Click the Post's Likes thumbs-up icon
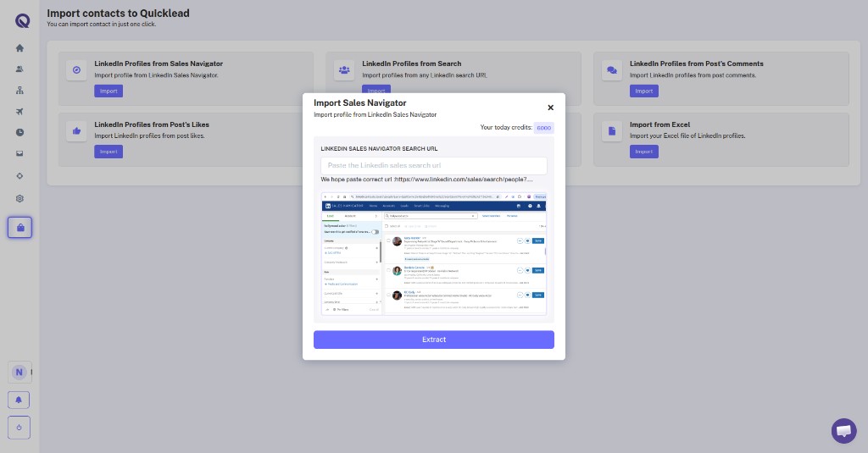The height and width of the screenshot is (453, 868). point(76,131)
